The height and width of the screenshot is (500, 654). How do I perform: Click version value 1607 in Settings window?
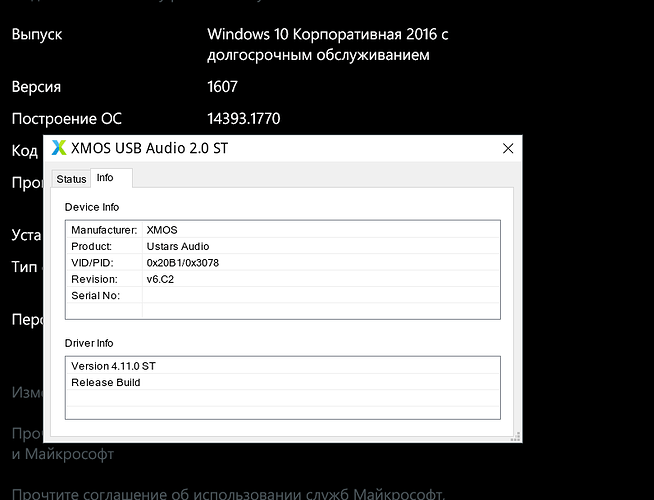point(222,87)
